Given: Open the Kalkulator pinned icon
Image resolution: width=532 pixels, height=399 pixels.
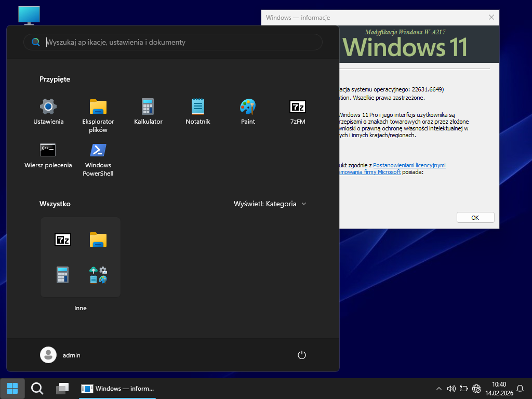Looking at the screenshot, I should [x=148, y=107].
